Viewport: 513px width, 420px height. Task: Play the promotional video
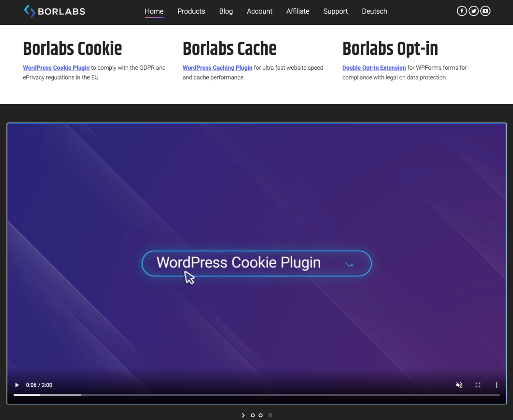coord(17,385)
